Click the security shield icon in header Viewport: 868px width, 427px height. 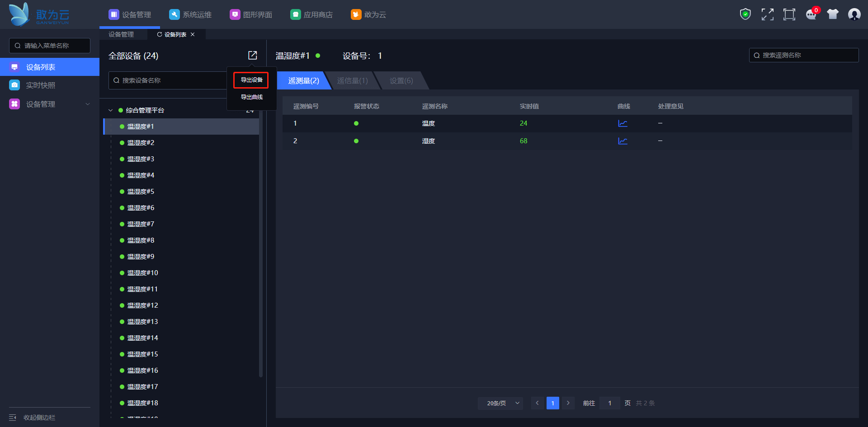[745, 14]
